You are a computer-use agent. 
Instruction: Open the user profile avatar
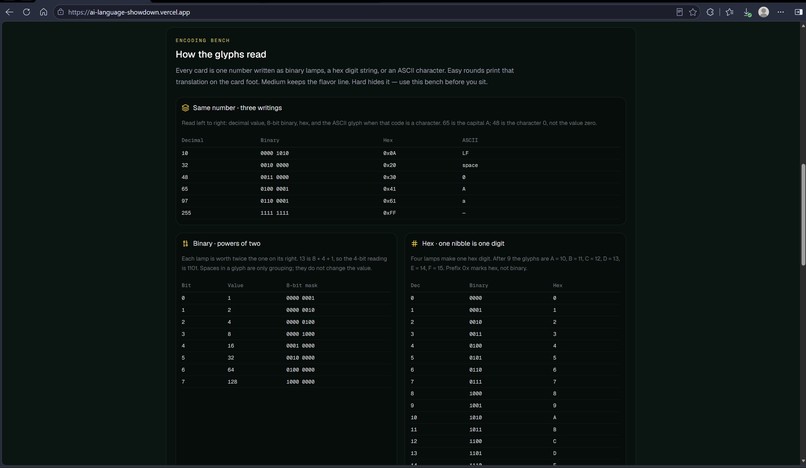point(763,12)
